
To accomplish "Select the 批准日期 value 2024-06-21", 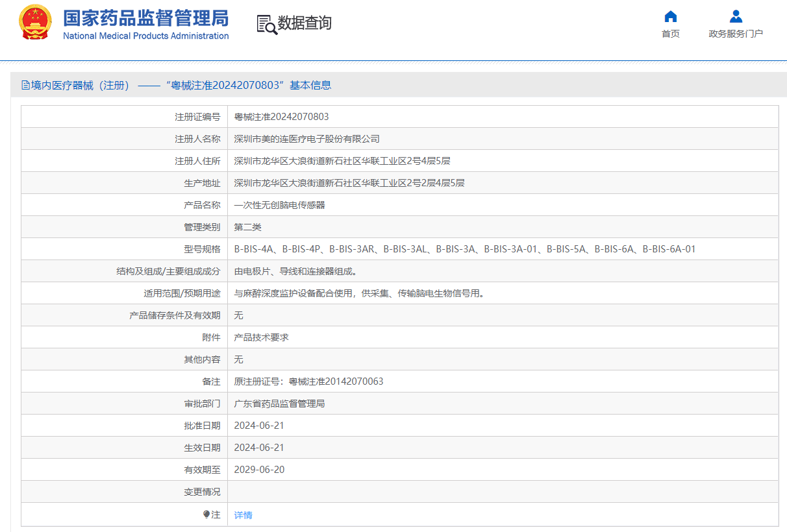I will pos(259,426).
